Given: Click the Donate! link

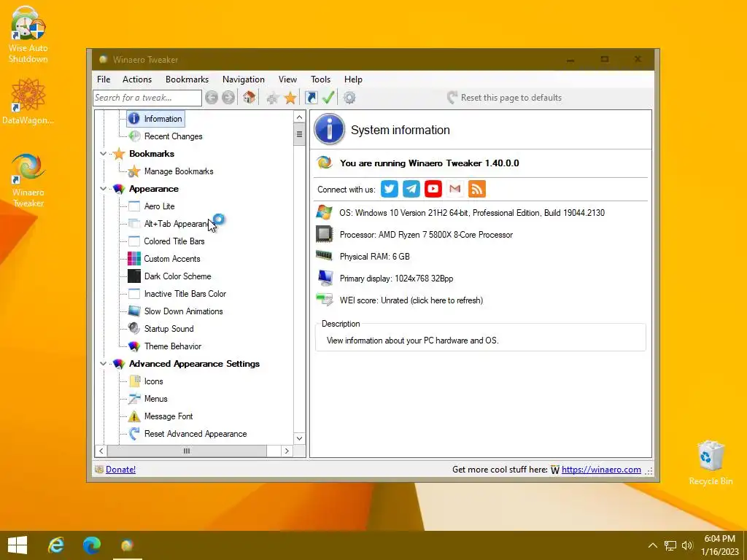Looking at the screenshot, I should click(x=120, y=470).
